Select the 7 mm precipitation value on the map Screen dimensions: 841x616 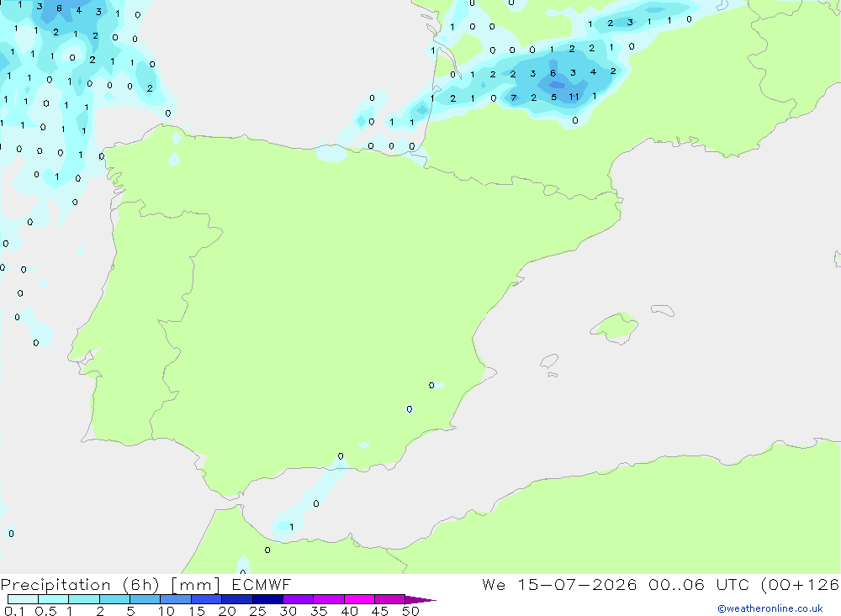514,97
